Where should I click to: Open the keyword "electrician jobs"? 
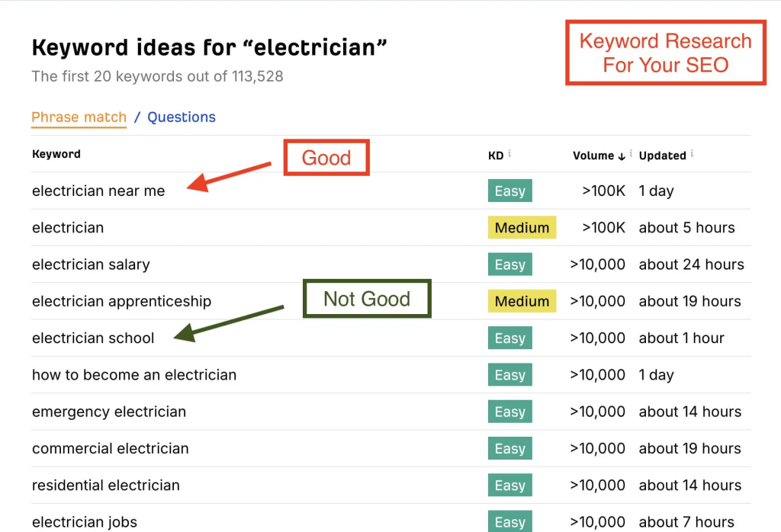click(84, 522)
